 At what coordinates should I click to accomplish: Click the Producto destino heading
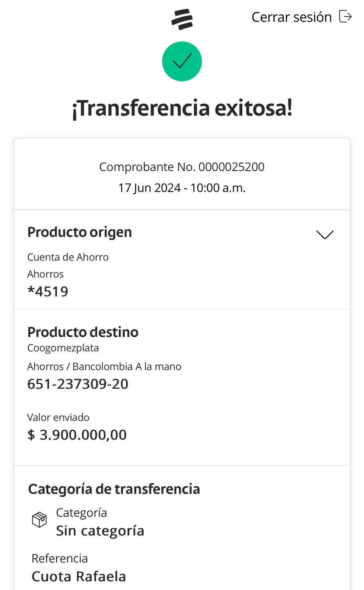(83, 332)
